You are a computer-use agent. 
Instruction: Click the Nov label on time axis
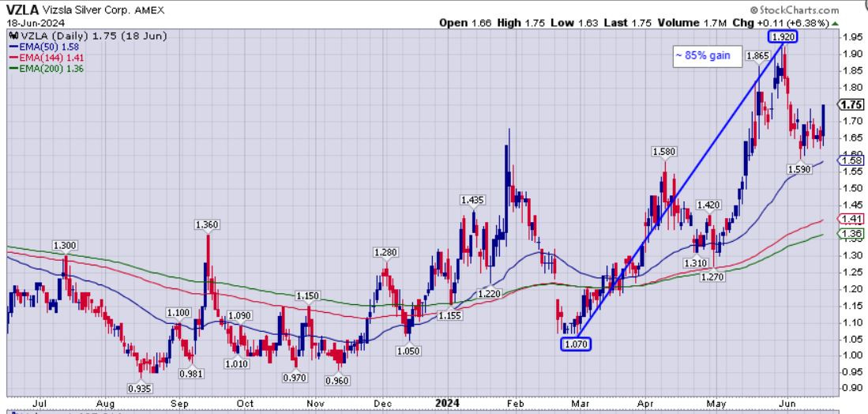[x=316, y=404]
